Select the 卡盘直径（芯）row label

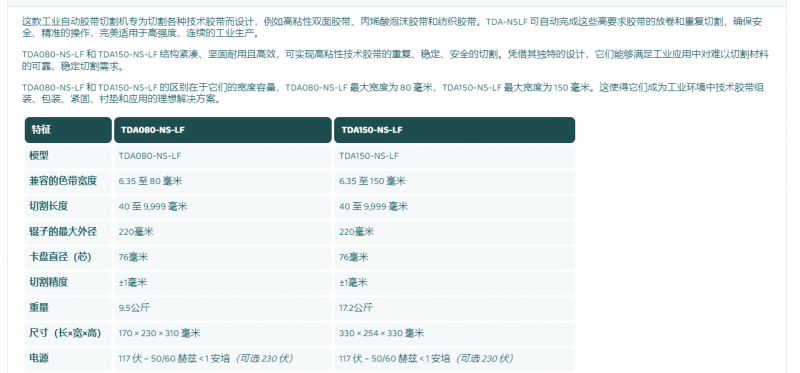(x=68, y=257)
